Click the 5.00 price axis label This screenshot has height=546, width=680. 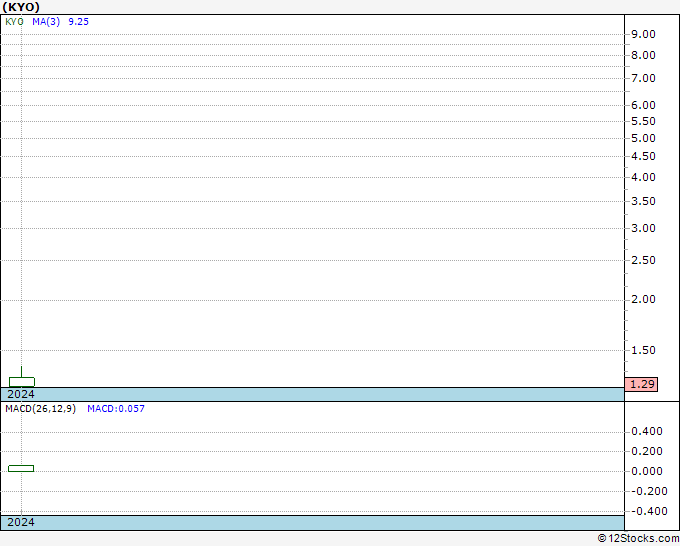643,138
